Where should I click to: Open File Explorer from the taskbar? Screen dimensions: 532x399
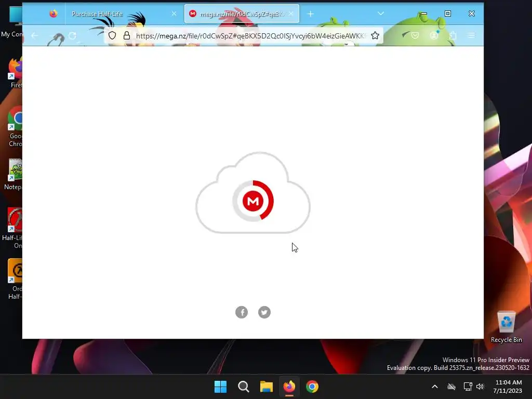coord(267,387)
